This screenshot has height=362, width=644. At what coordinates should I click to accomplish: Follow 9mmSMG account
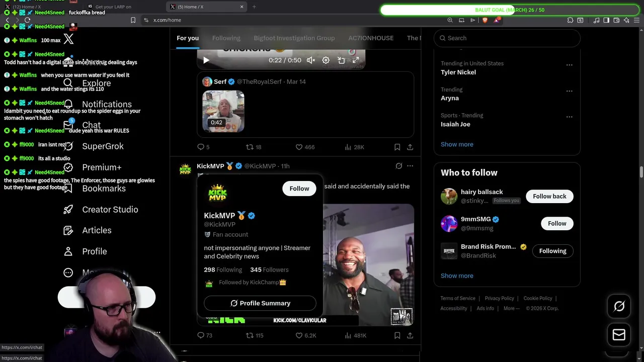(x=557, y=224)
